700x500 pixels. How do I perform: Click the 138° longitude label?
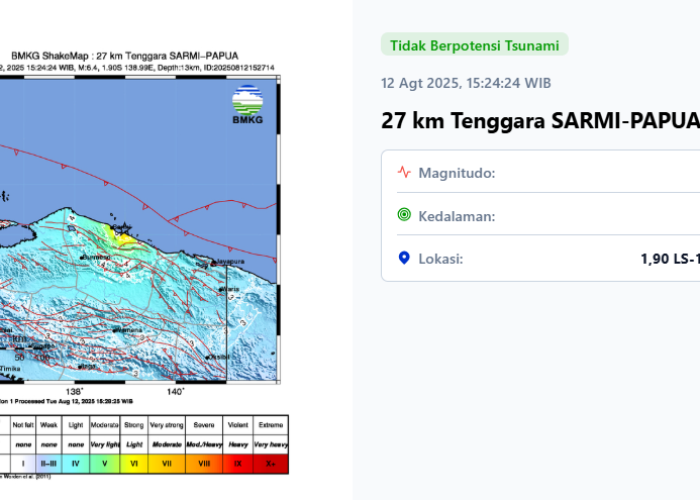pyautogui.click(x=74, y=392)
